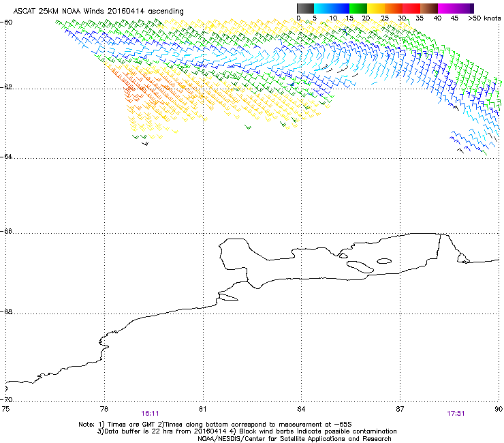Click the longitude label '87'
This screenshot has width=504, height=443.
click(400, 409)
